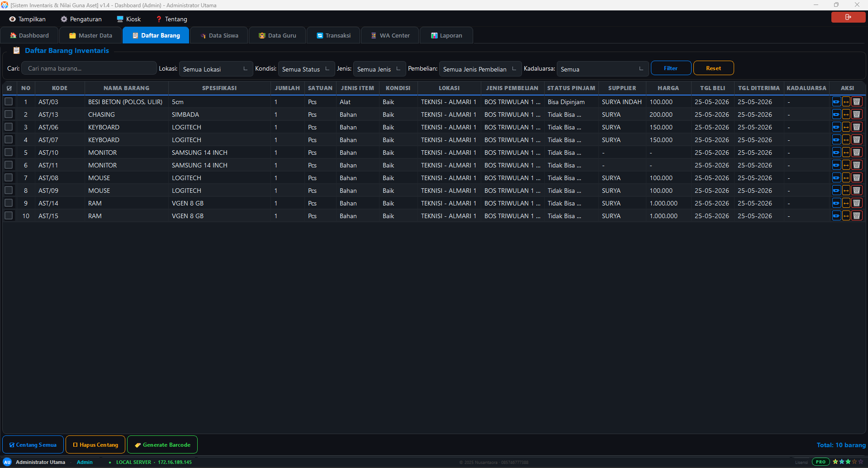Click the orange transfer arrow for AST/15
868x468 pixels.
point(846,216)
